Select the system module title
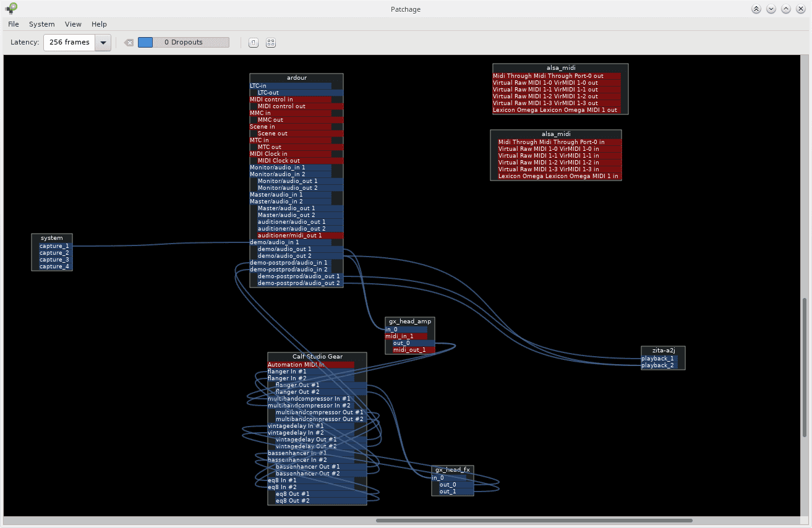812x528 pixels. [52, 238]
